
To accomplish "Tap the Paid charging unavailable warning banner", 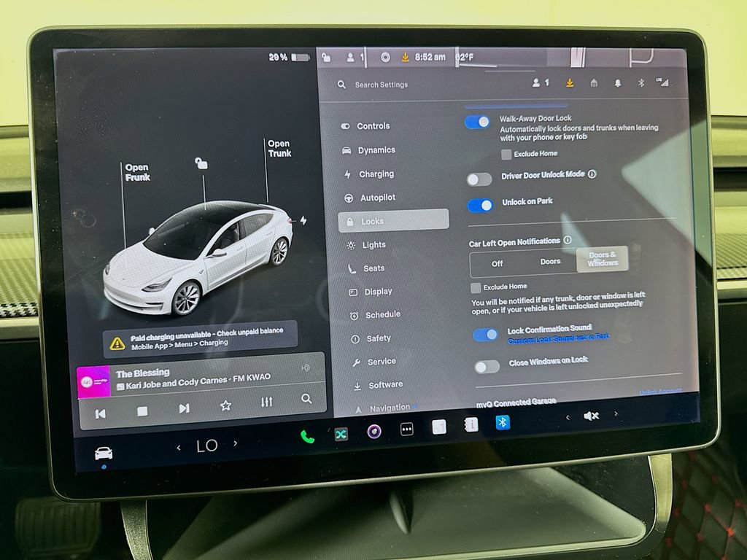I will 201,338.
